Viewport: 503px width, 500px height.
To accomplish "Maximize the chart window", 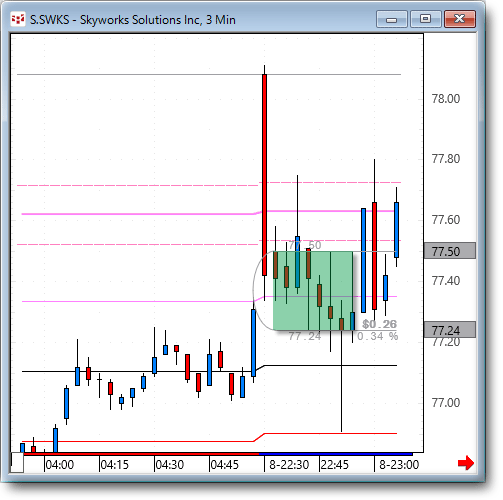I will pyautogui.click(x=426, y=19).
